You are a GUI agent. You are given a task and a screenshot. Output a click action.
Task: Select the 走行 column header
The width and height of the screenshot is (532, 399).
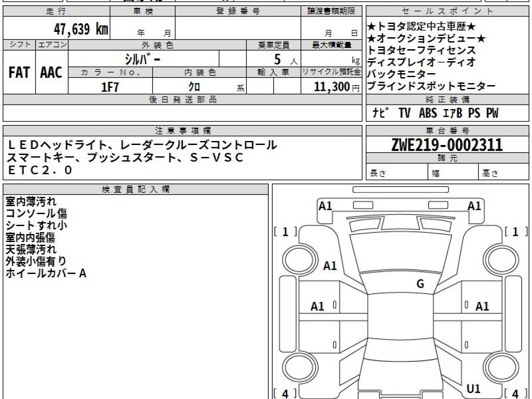tap(56, 12)
